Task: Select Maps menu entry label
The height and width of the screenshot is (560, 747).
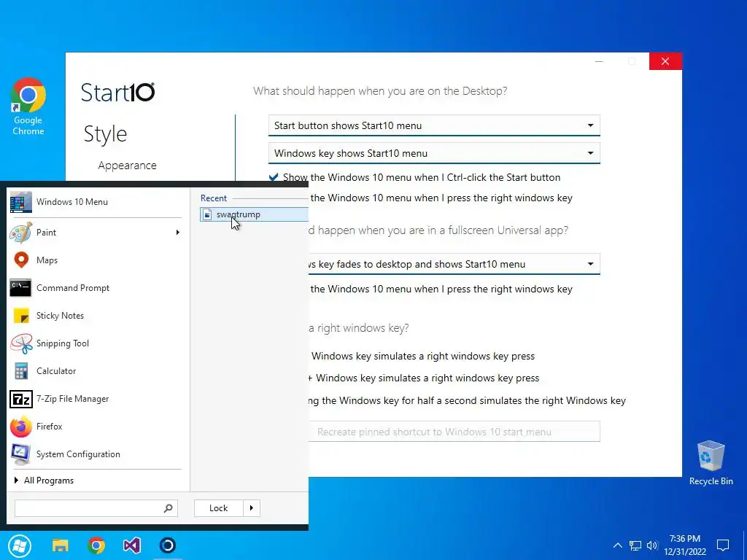Action: tap(47, 260)
